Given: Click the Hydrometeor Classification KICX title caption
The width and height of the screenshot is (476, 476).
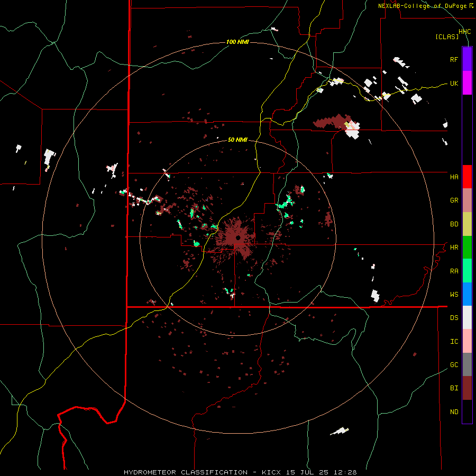Looking at the screenshot, I should coord(240,472).
